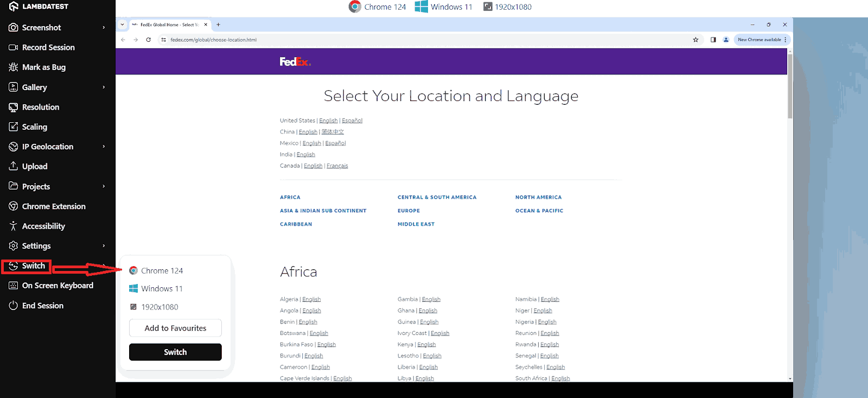Click the Settings gear icon
Screen dimensions: 868x398
point(14,246)
